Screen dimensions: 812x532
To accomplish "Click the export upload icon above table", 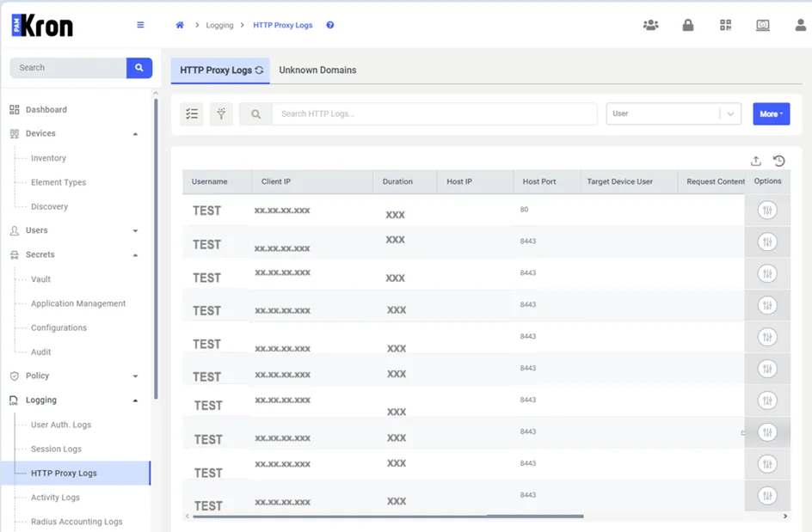I will coord(756,161).
